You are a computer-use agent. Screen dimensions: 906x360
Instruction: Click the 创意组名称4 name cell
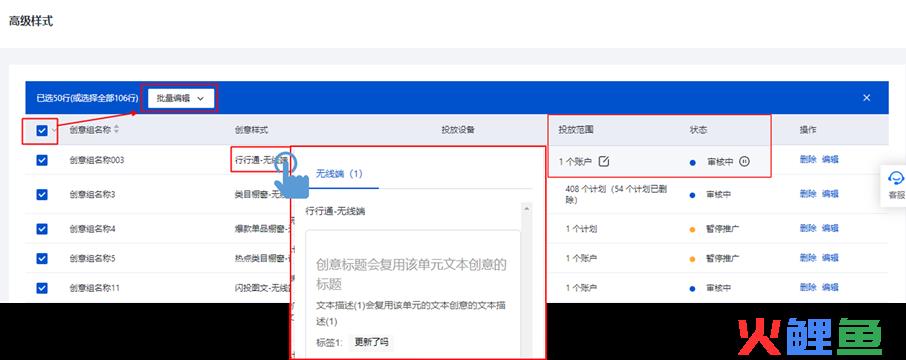[x=92, y=229]
